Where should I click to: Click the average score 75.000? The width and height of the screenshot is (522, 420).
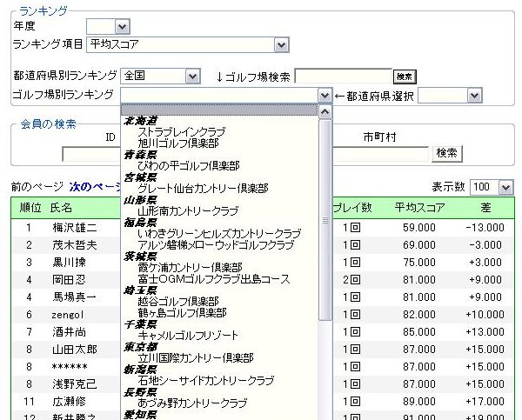tap(419, 263)
